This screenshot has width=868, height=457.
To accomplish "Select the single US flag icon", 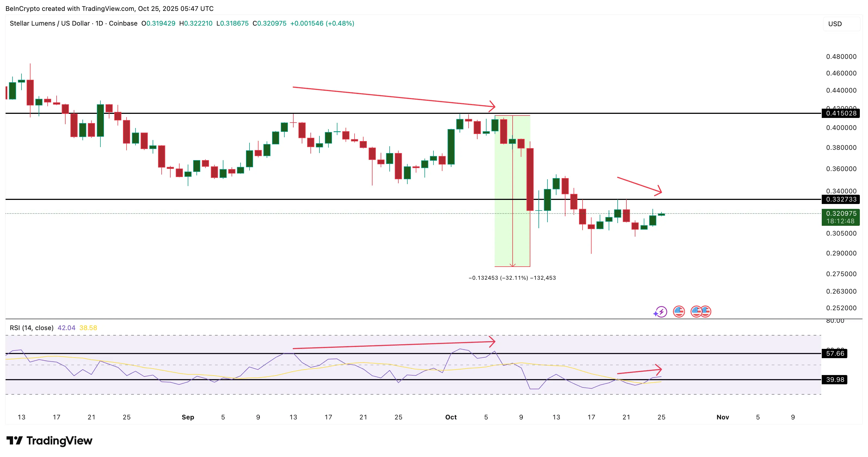I will (x=679, y=312).
